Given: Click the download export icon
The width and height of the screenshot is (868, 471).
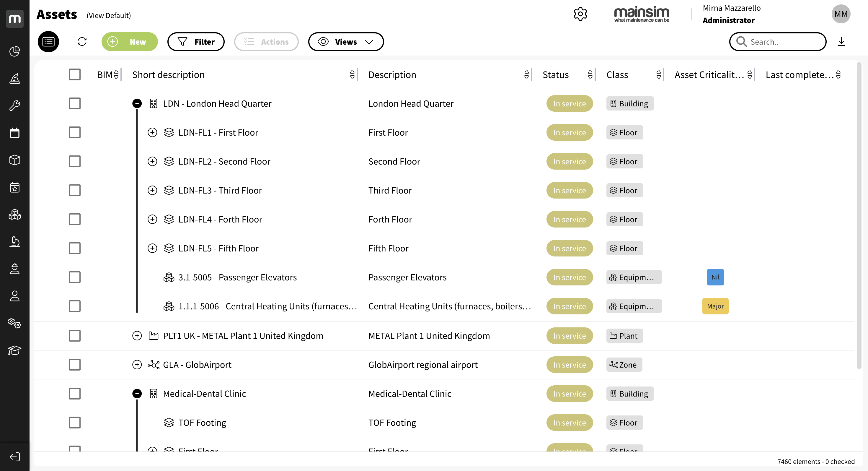Looking at the screenshot, I should pyautogui.click(x=841, y=41).
